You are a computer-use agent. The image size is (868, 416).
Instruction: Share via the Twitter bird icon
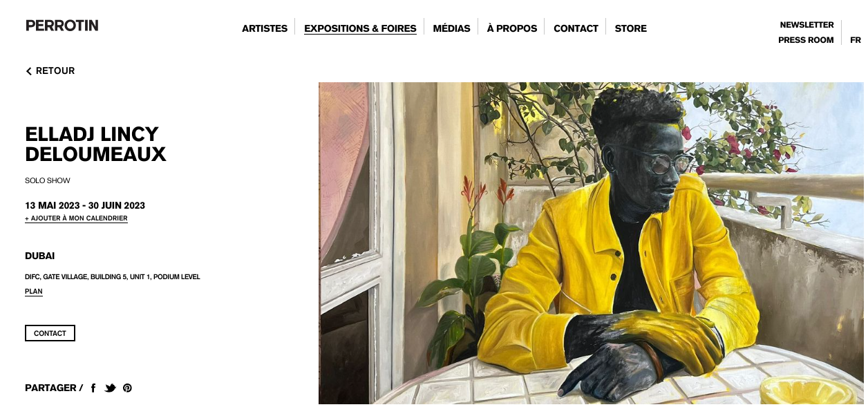point(110,388)
